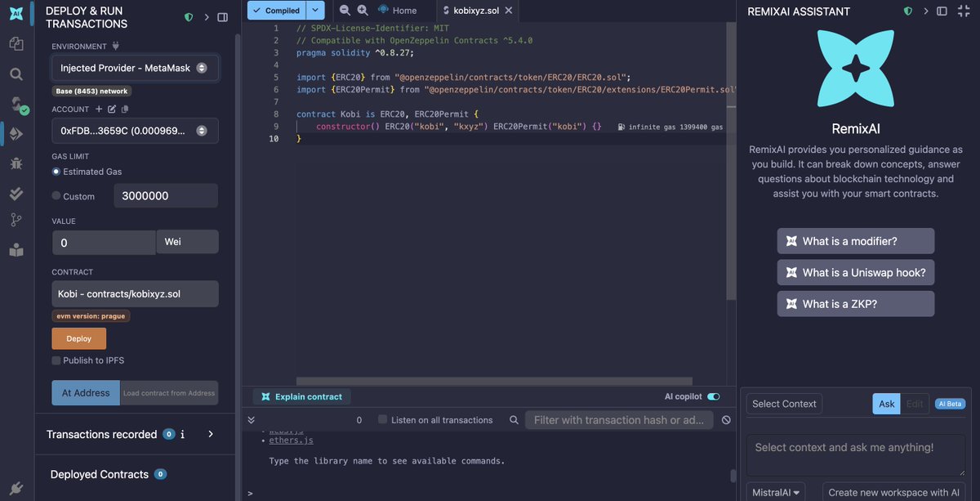This screenshot has height=501, width=980.
Task: Ask What is a modifier?
Action: [856, 241]
